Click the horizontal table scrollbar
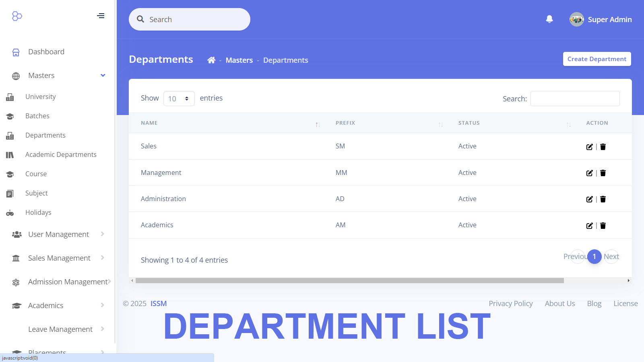The image size is (644, 362). (x=349, y=281)
